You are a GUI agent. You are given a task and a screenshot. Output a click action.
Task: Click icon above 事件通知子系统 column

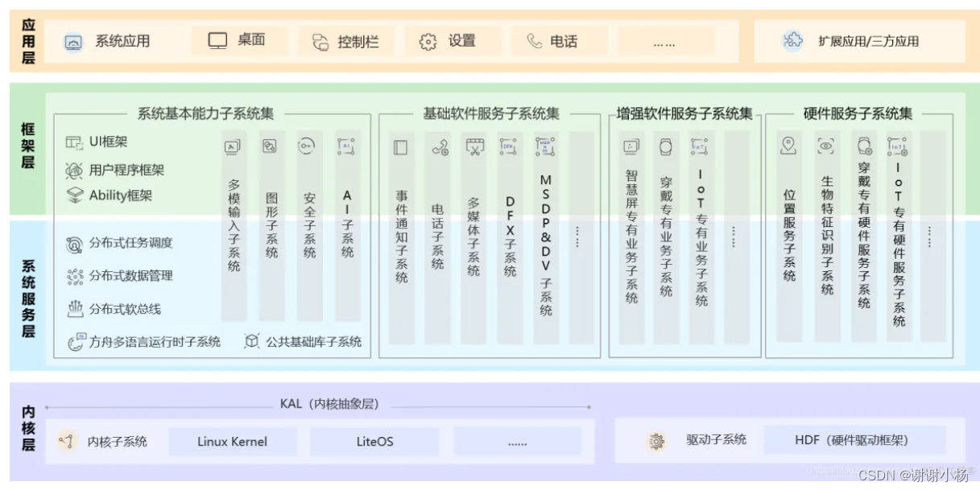click(400, 147)
